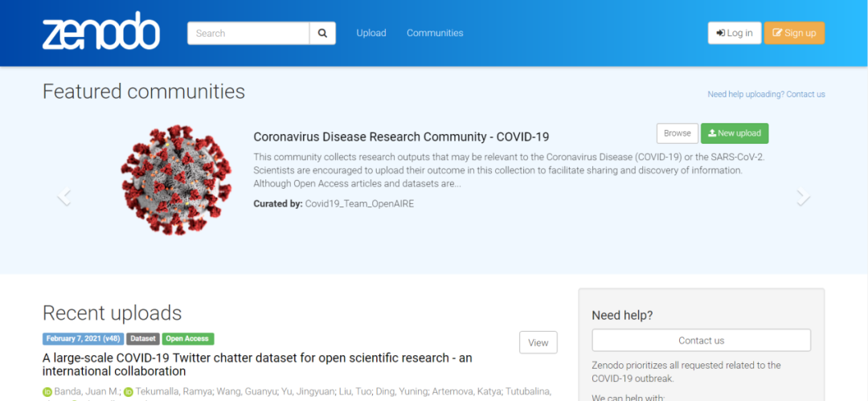Click the February 7, 2021 (v48) badge

[83, 339]
